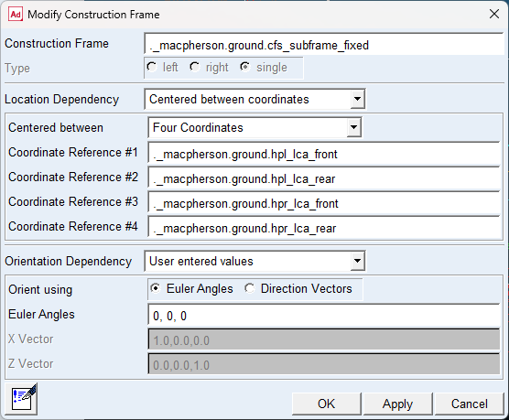Screen dimensions: 509x420
Task: Click Coordinate Reference #4 hpr_lca_rear field
Action: (x=324, y=228)
